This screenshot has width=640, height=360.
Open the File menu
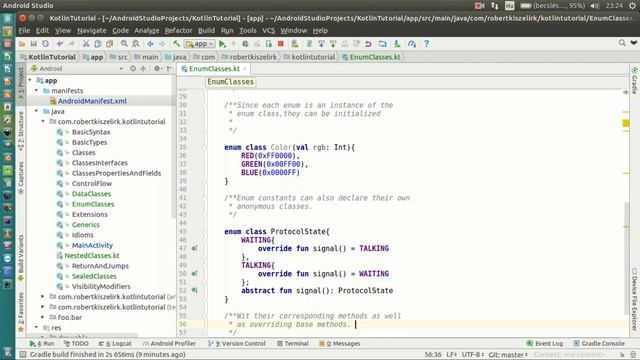click(x=24, y=31)
